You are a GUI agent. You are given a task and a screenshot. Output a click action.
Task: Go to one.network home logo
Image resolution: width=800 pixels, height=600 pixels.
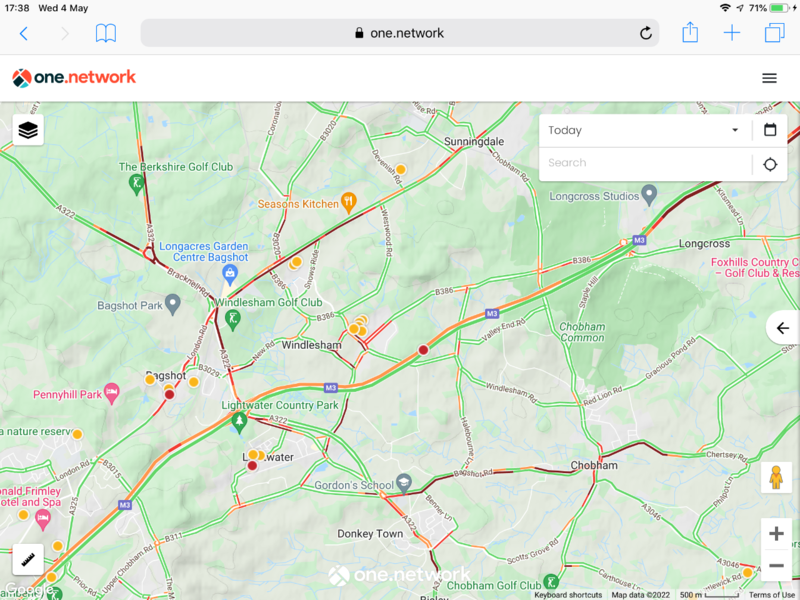point(74,78)
